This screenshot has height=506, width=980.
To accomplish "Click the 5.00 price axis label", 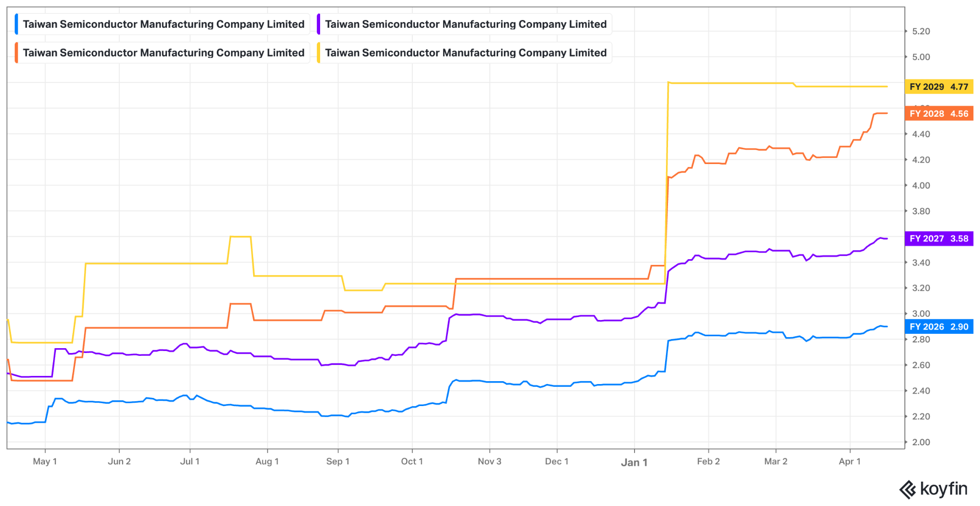I will (921, 57).
